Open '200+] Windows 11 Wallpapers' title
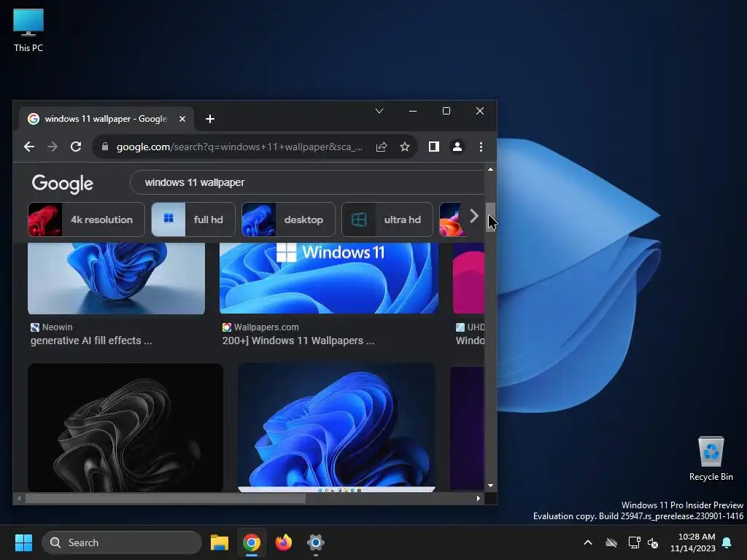747x560 pixels. click(298, 341)
